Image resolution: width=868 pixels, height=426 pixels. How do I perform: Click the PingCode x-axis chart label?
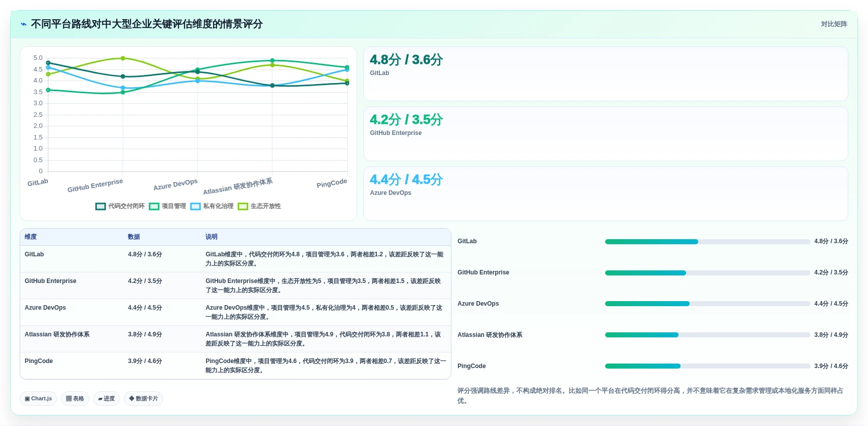[x=331, y=183]
